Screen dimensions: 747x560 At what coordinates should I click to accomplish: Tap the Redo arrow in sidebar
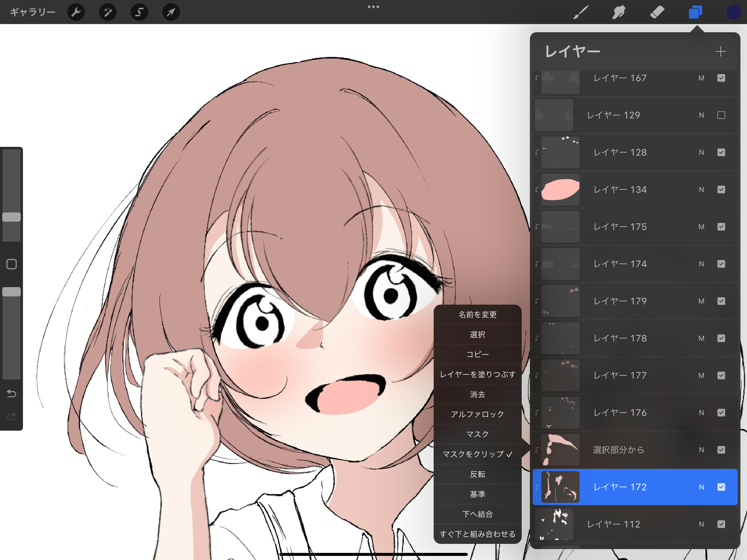pyautogui.click(x=11, y=416)
